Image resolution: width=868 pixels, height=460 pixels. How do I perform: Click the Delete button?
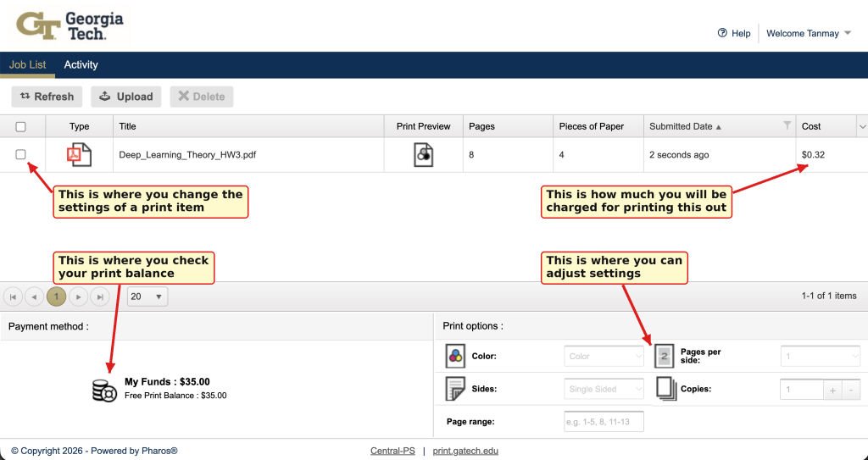click(202, 97)
